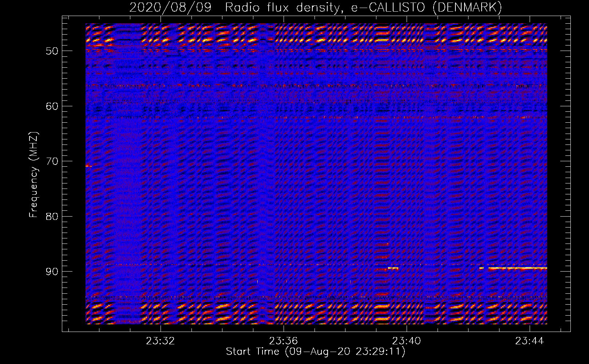Click the '70' frequency tick label

coord(52,161)
